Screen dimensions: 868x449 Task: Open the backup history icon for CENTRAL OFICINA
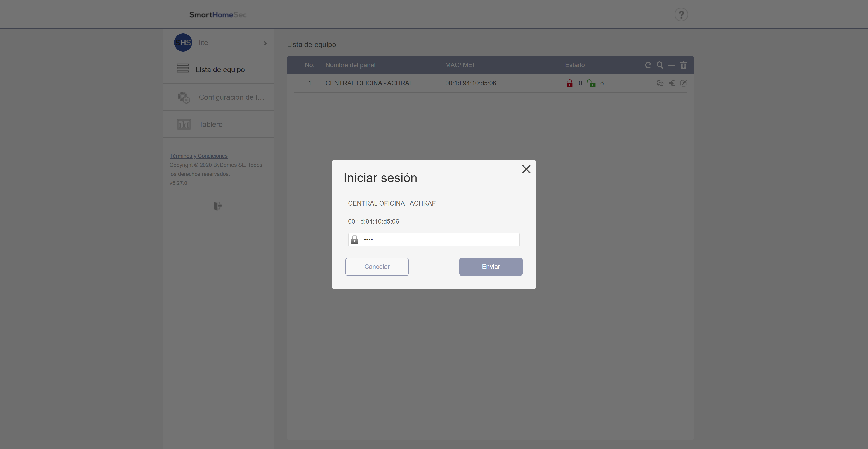click(x=660, y=83)
